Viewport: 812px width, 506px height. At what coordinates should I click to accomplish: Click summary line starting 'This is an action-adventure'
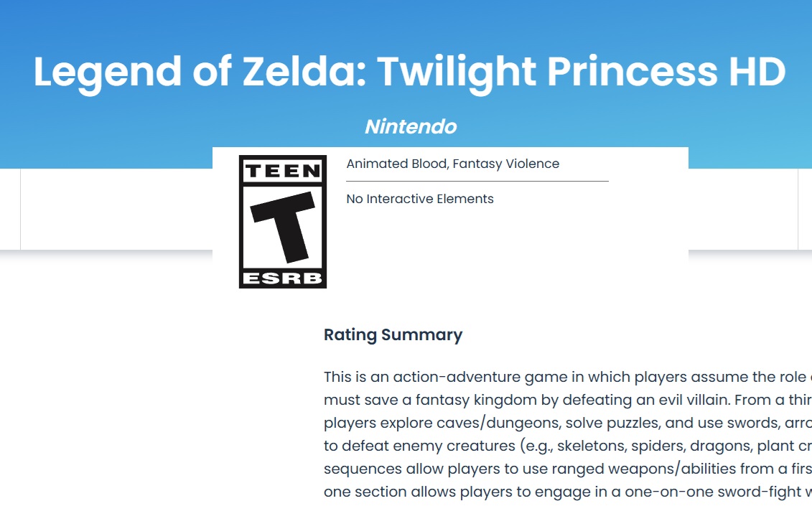pyautogui.click(x=568, y=377)
